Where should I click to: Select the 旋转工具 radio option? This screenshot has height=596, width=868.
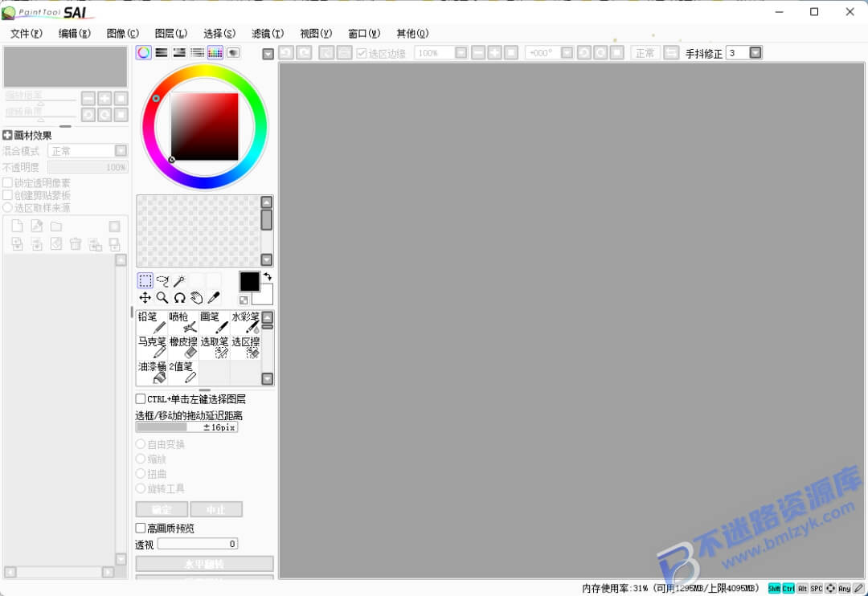(x=141, y=488)
